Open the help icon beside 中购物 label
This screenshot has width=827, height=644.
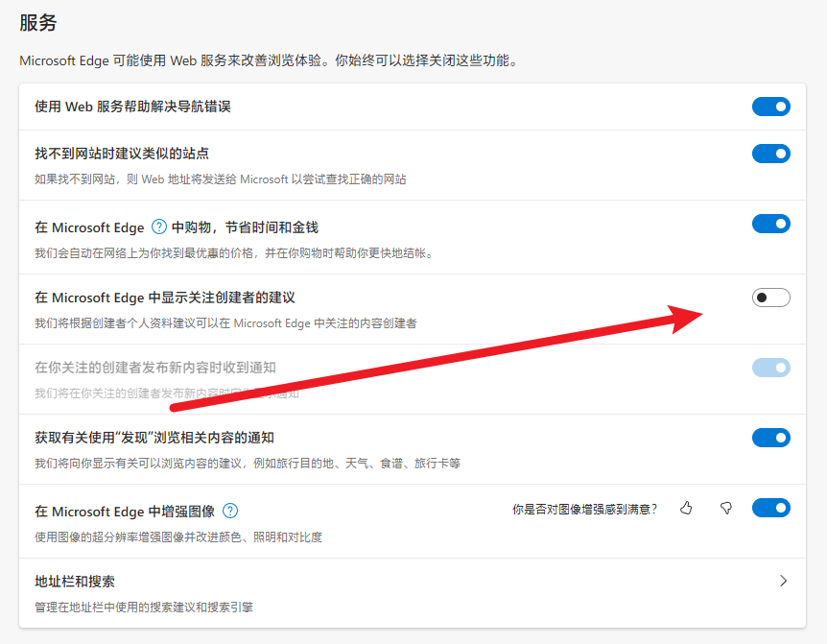pos(160,227)
